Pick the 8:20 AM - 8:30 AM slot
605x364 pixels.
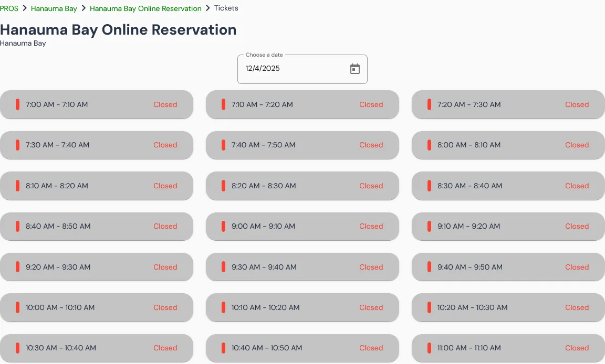click(302, 186)
